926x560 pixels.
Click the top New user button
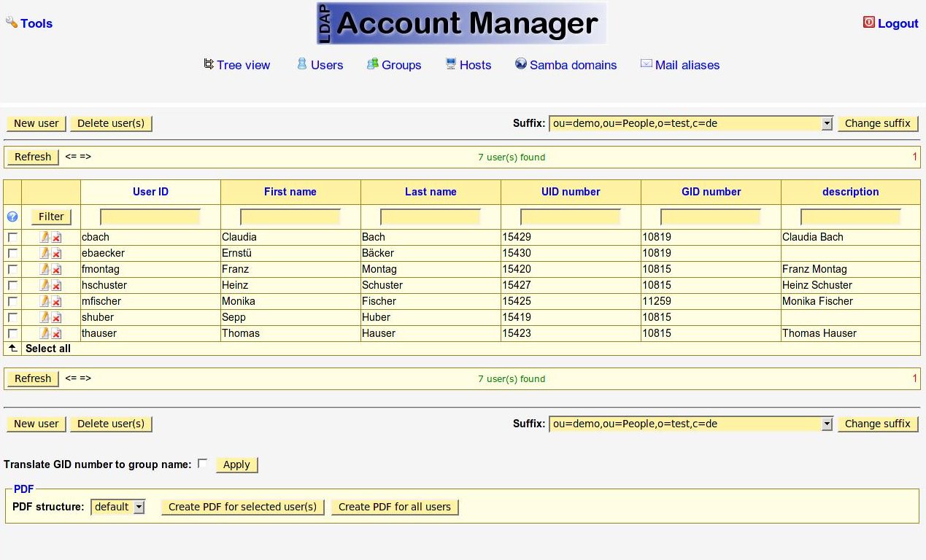(x=36, y=123)
